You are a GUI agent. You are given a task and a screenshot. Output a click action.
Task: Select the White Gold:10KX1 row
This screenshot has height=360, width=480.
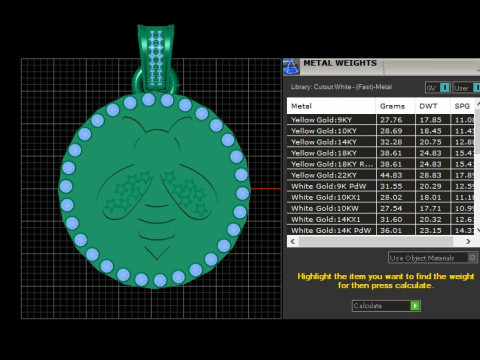[381, 197]
